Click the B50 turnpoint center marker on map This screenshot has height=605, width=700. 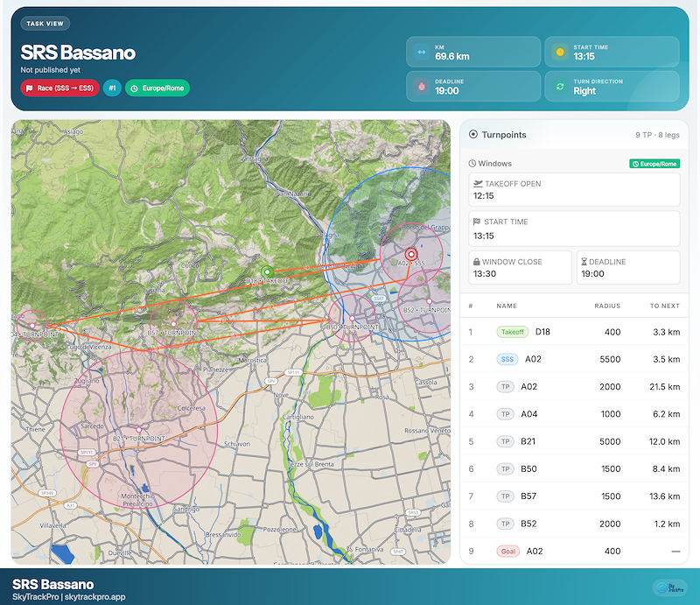(x=353, y=318)
